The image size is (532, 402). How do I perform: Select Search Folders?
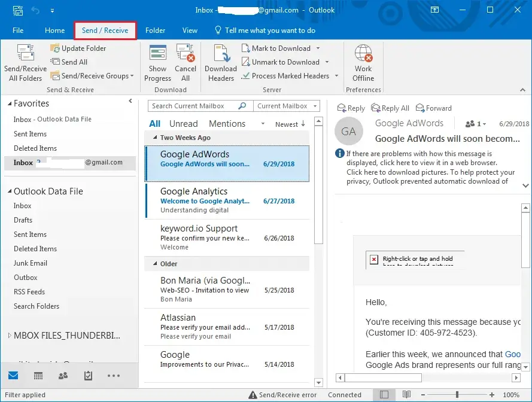37,306
